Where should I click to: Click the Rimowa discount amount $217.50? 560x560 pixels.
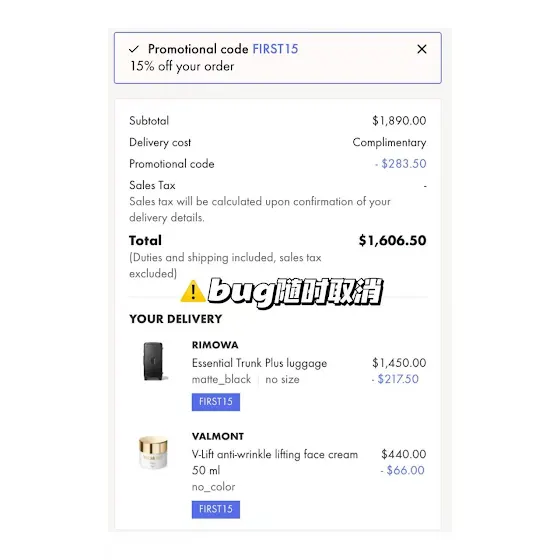pos(395,379)
